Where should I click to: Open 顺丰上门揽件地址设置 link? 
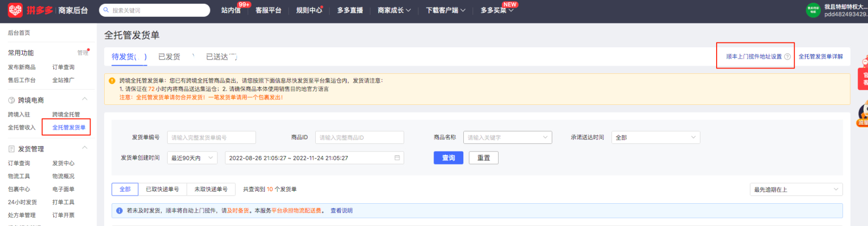pos(754,56)
